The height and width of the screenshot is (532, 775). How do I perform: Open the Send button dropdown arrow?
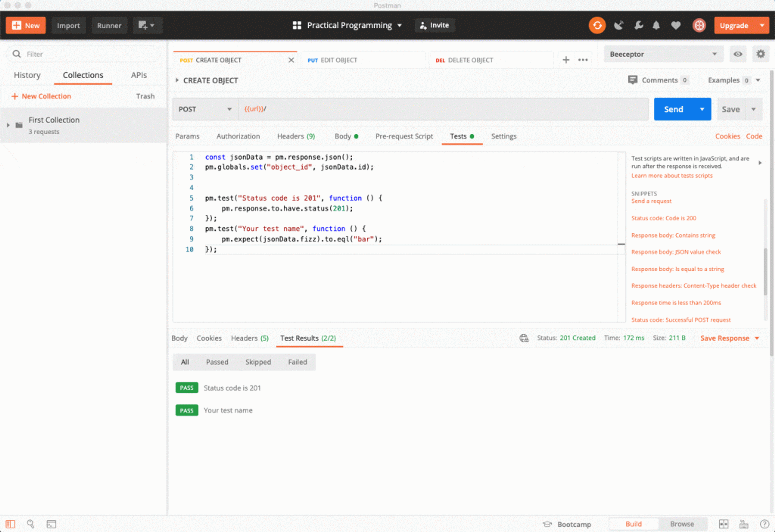point(702,109)
